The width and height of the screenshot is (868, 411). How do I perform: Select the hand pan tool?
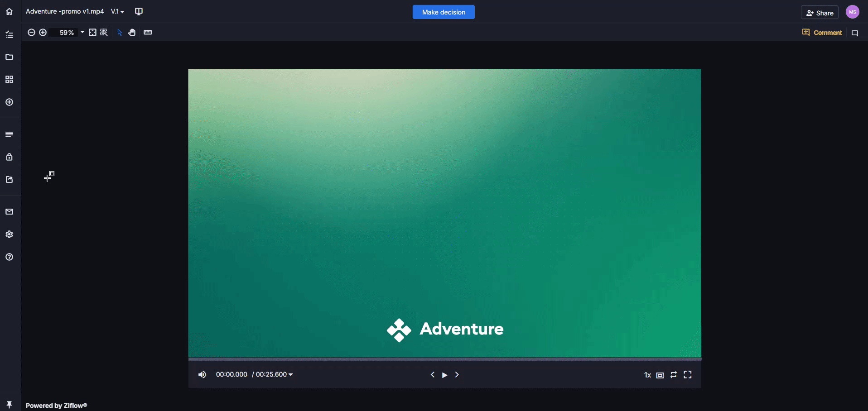coord(132,33)
